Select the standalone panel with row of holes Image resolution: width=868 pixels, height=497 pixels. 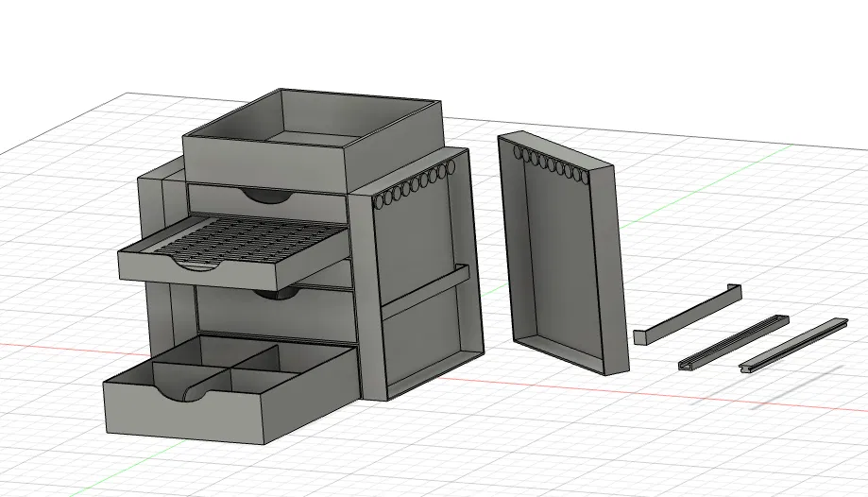[563, 252]
